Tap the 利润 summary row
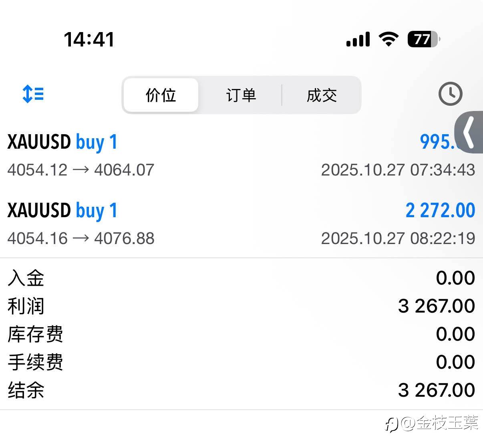The image size is (483, 448). [241, 306]
